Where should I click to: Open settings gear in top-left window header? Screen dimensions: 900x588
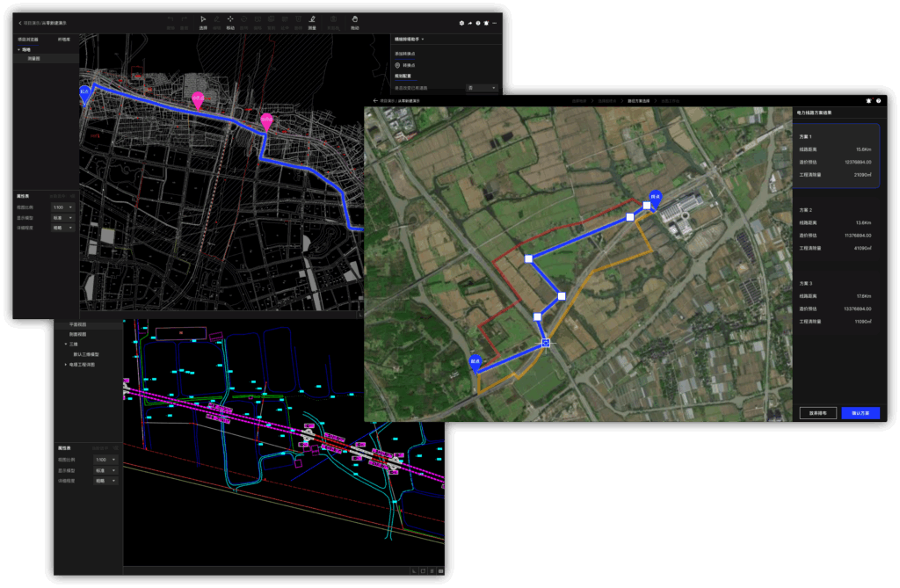(x=462, y=23)
